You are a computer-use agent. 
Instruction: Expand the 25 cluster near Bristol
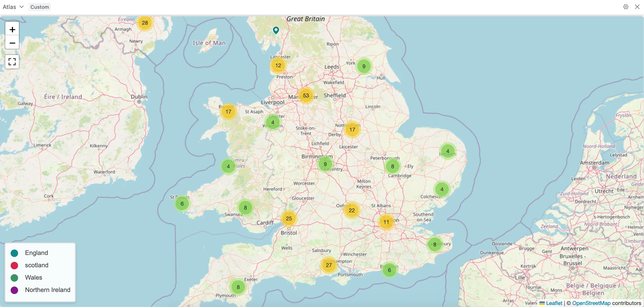coord(289,219)
